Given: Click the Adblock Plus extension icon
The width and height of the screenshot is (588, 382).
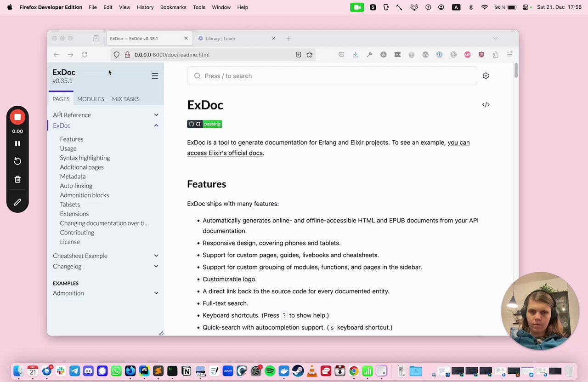Looking at the screenshot, I should [x=467, y=55].
